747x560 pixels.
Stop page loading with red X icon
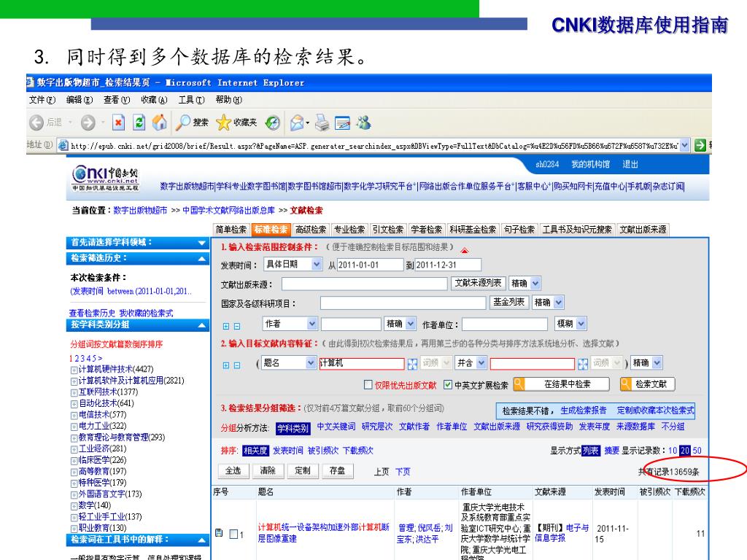click(118, 122)
